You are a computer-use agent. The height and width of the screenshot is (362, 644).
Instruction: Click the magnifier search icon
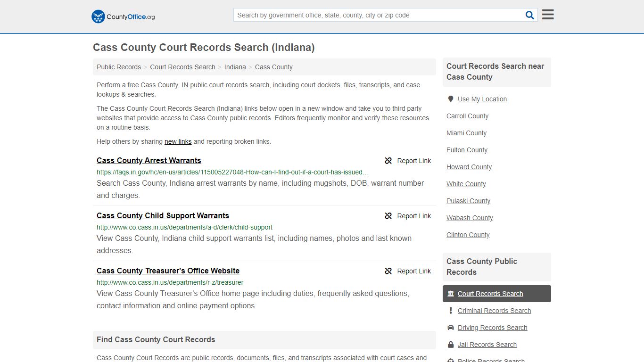click(530, 15)
